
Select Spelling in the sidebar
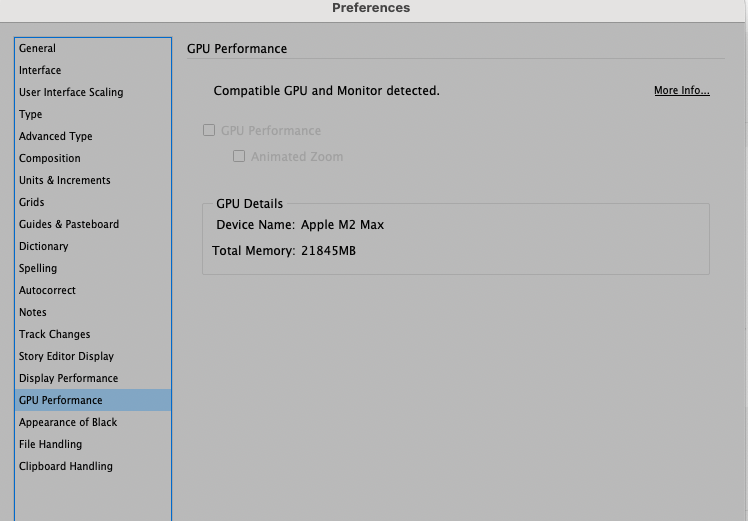coord(38,268)
